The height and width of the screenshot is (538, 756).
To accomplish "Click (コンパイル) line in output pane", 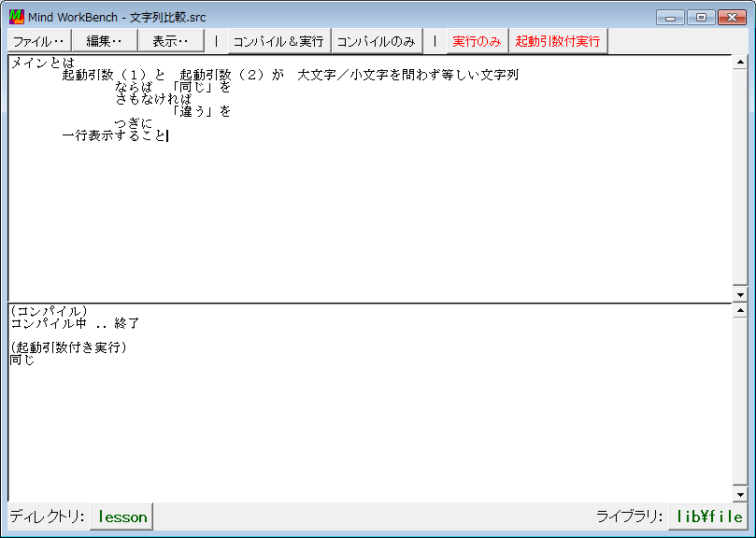I will pyautogui.click(x=49, y=311).
